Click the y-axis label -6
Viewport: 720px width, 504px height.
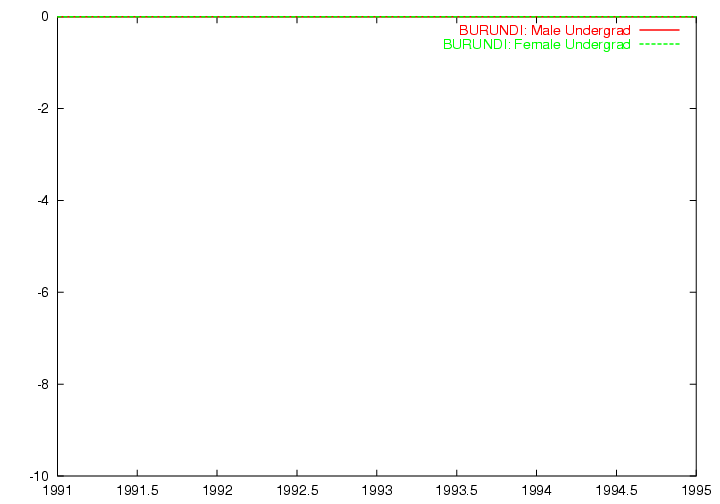point(43,292)
